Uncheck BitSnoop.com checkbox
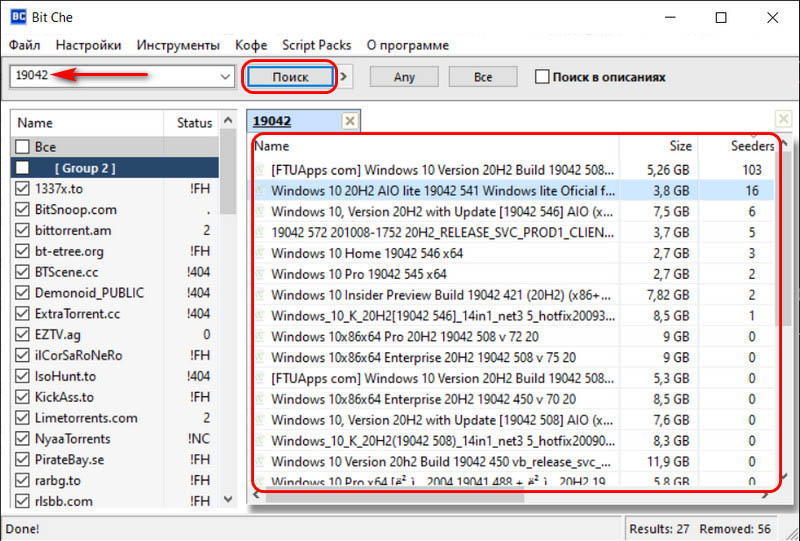 [22, 209]
